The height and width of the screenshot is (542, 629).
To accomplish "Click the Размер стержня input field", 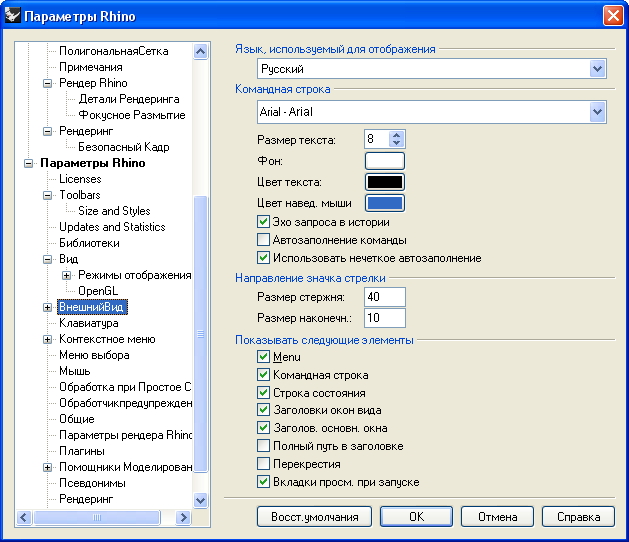I will point(385,297).
